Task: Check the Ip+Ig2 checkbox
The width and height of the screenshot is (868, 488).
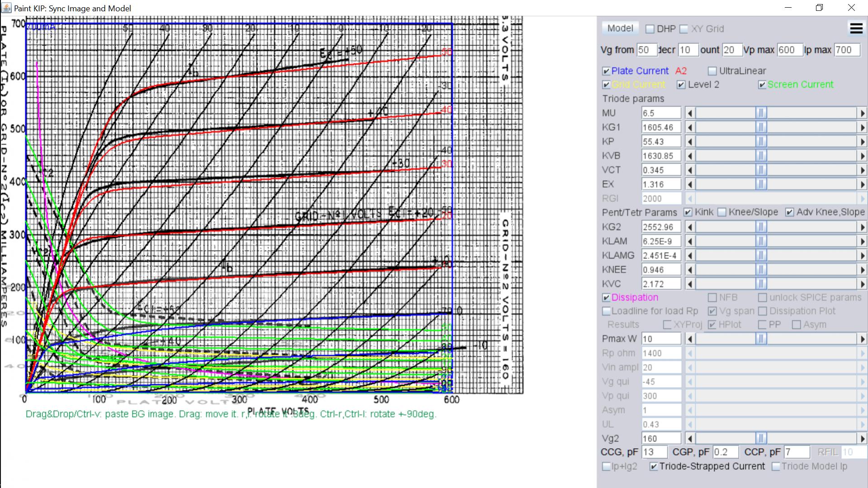Action: click(606, 466)
